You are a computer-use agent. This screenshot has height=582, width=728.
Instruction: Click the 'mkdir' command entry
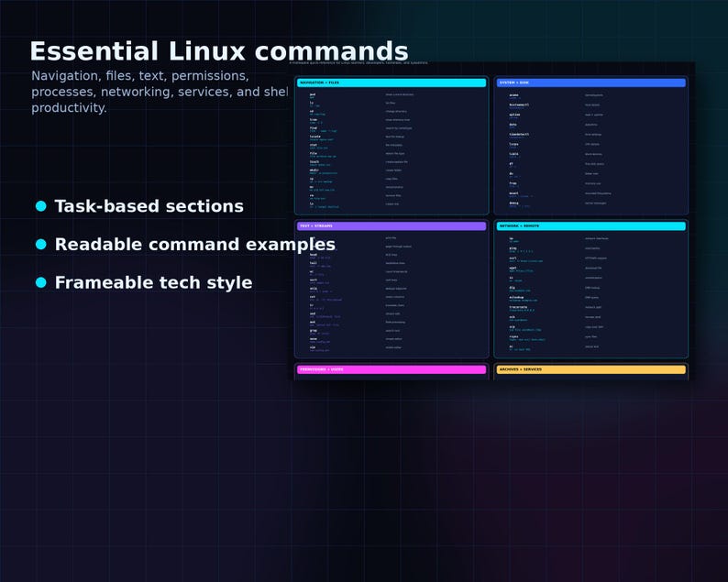tap(314, 170)
